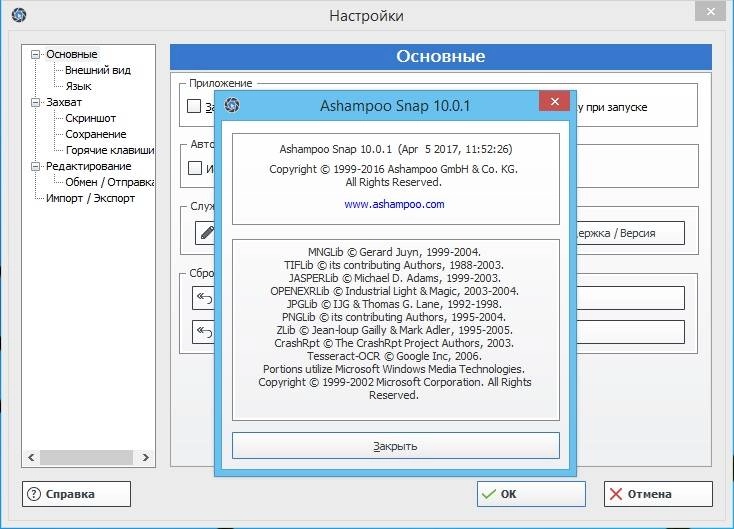
Task: Toggle the checkbox in the Авто group
Action: pyautogui.click(x=195, y=168)
